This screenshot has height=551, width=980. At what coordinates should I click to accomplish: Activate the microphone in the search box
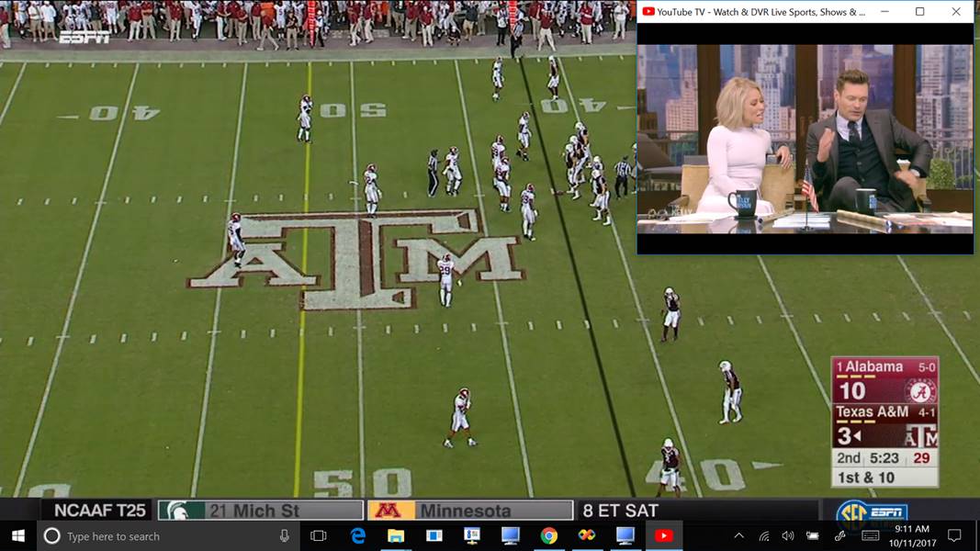pos(285,536)
